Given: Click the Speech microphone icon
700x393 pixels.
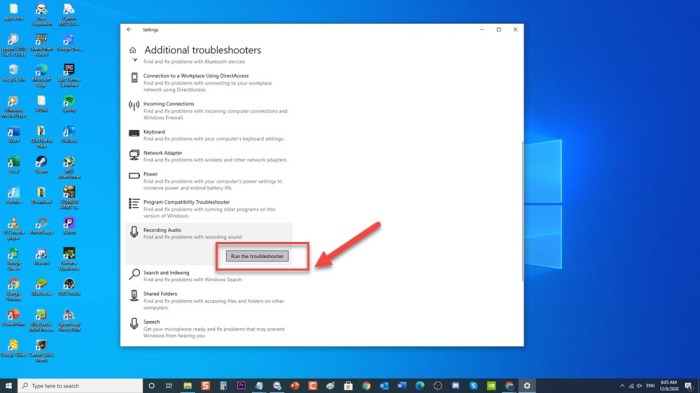Looking at the screenshot, I should pos(134,323).
